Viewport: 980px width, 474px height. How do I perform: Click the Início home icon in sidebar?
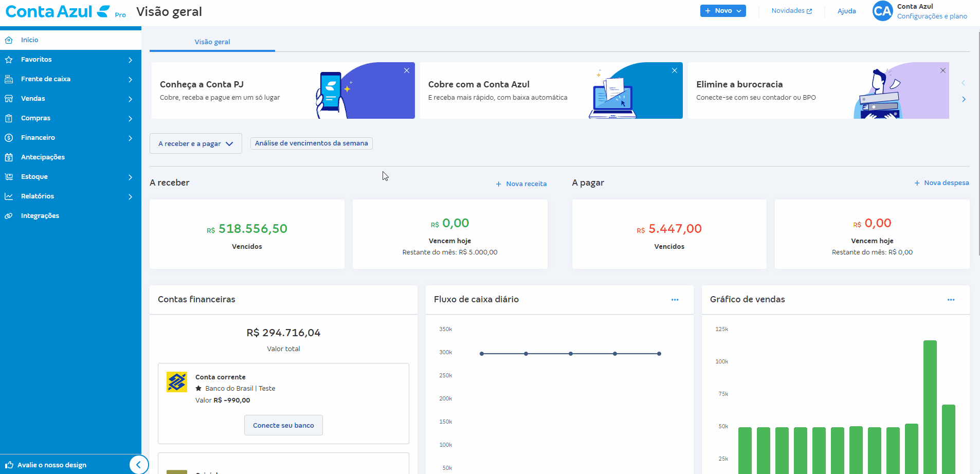pyautogui.click(x=9, y=40)
